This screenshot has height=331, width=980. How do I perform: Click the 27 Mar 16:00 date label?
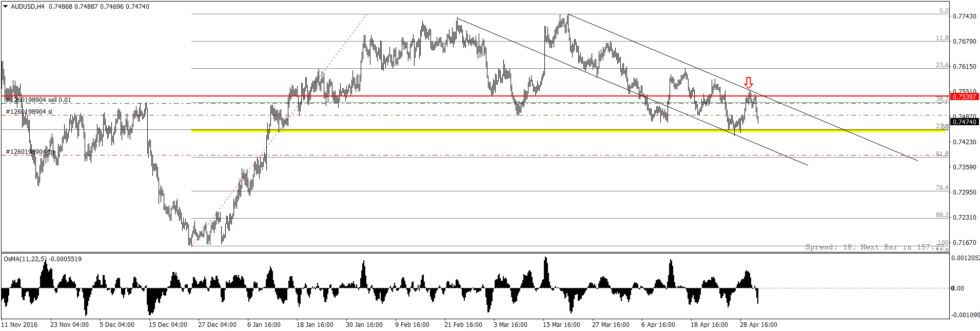[x=611, y=325]
